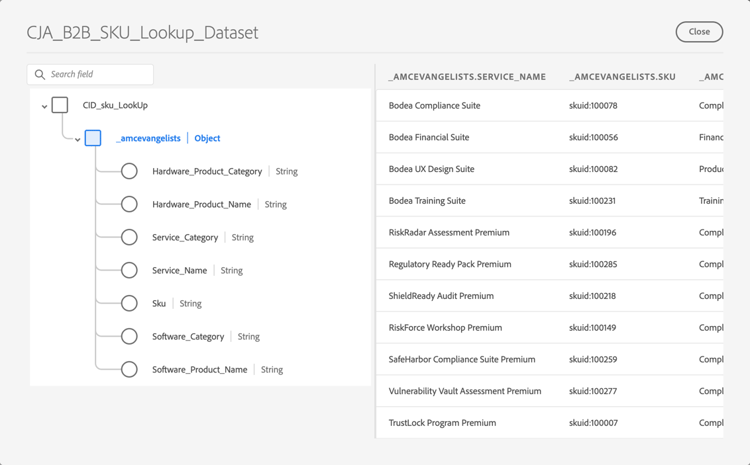
Task: Select the Service_Name radio button
Action: pos(129,270)
